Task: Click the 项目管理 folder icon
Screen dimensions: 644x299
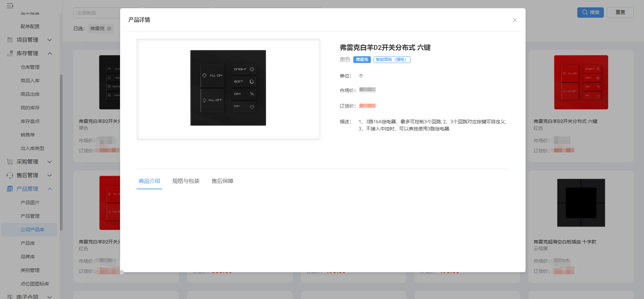Action: coord(10,40)
